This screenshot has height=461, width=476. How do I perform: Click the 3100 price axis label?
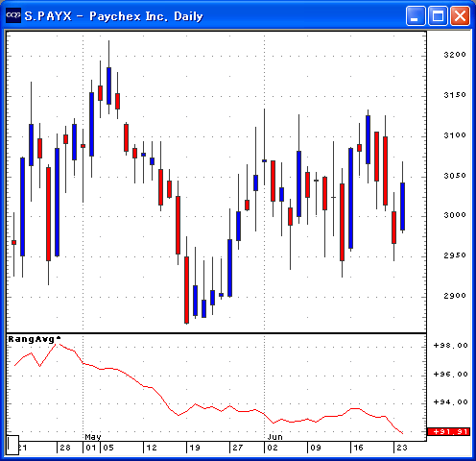455,135
